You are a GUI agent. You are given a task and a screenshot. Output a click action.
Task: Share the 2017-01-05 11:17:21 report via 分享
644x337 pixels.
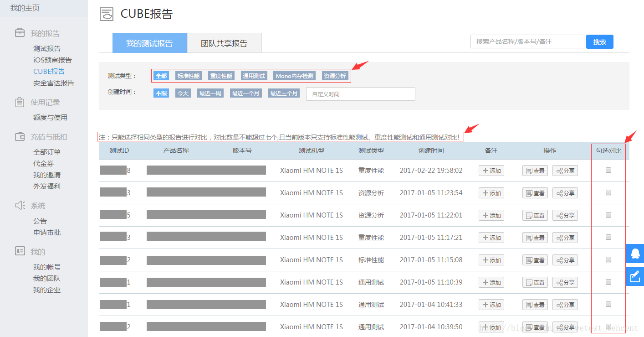565,238
